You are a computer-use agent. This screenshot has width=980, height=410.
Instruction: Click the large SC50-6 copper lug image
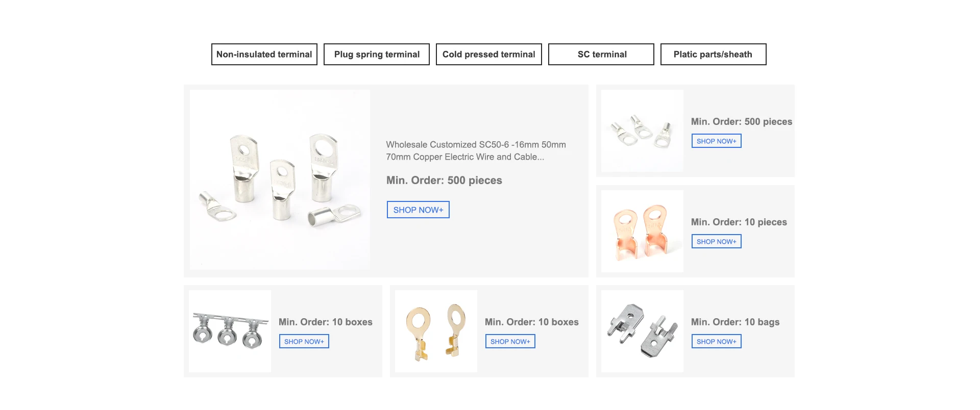280,180
